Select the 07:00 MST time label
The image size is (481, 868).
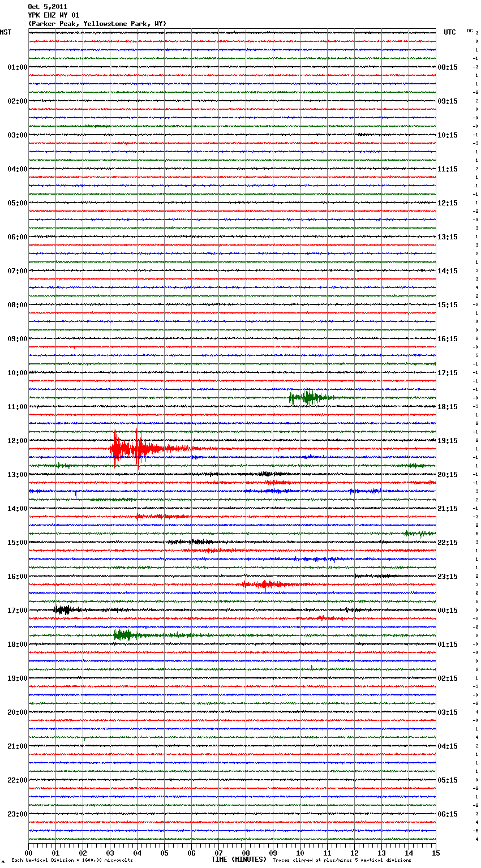point(18,271)
